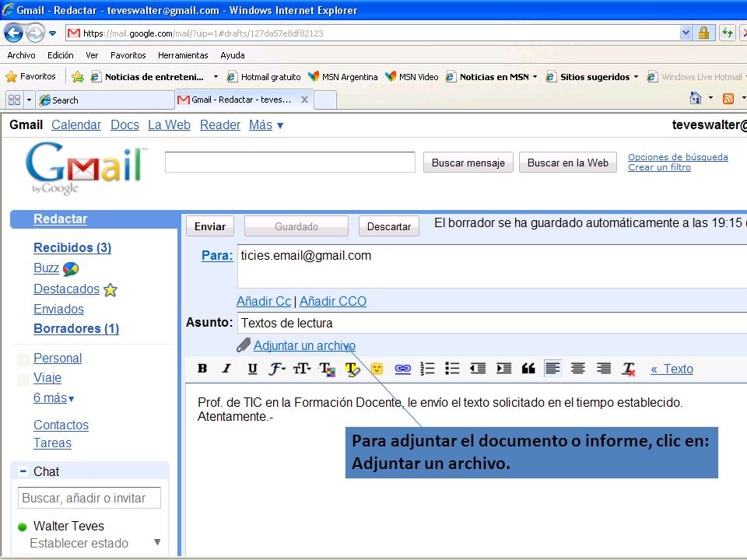Open the Noticias en MSN dropdown arrow
This screenshot has width=747, height=560.
coord(535,77)
